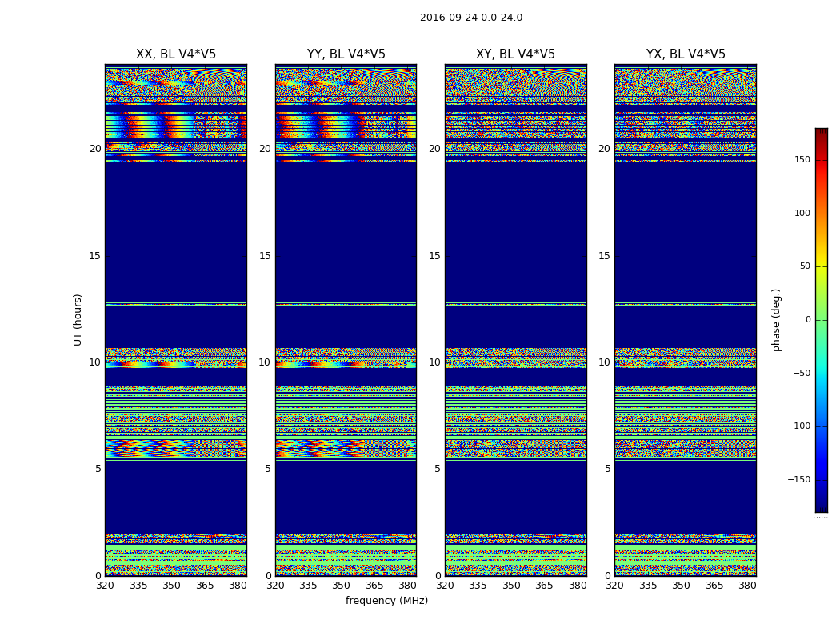This screenshot has height=640, width=840.
Task: Click inside the YY phase waterfall panel
Action: point(346,240)
